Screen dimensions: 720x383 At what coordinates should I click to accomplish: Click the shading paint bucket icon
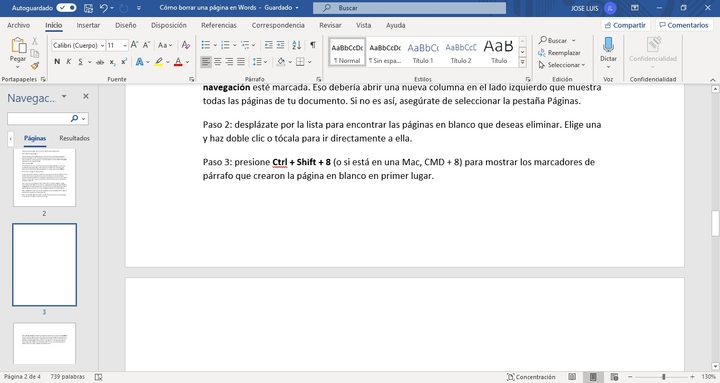click(281, 62)
